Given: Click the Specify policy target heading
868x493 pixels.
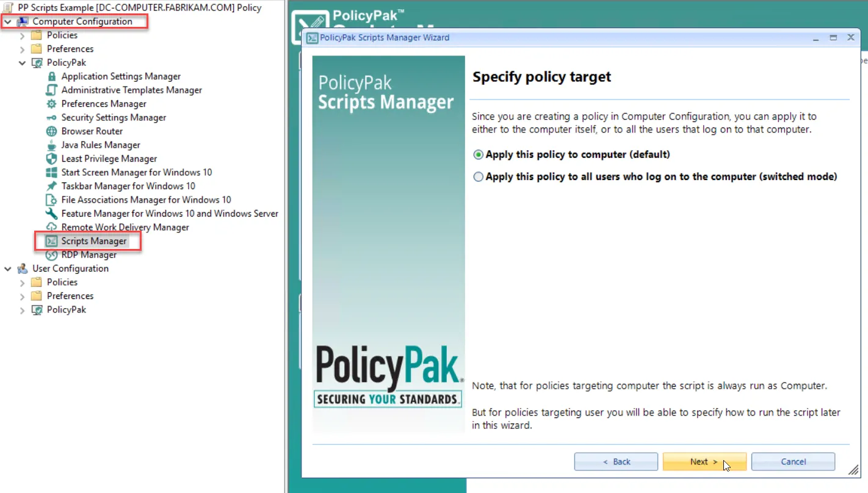Looking at the screenshot, I should 542,77.
